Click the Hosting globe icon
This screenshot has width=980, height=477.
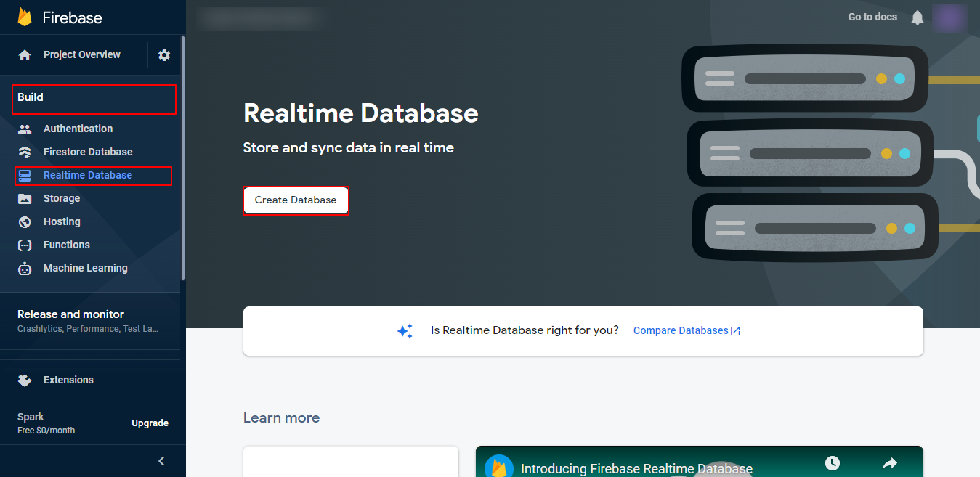(25, 222)
